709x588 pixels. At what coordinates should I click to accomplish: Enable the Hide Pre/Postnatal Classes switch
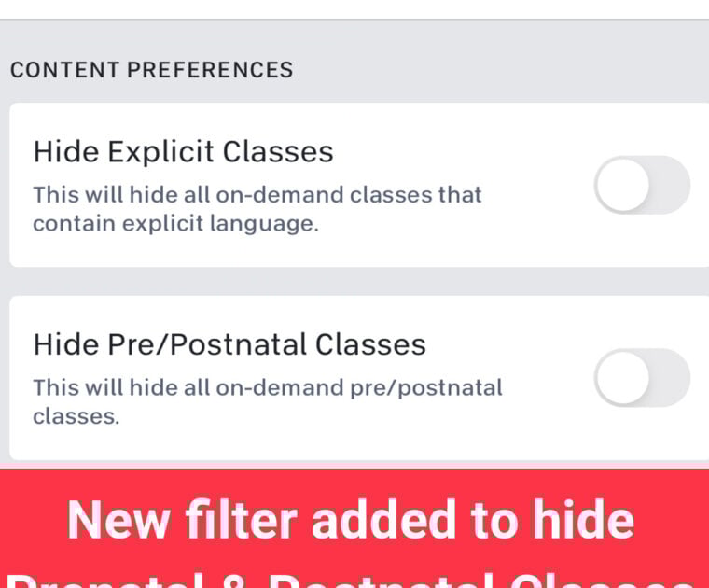[642, 378]
